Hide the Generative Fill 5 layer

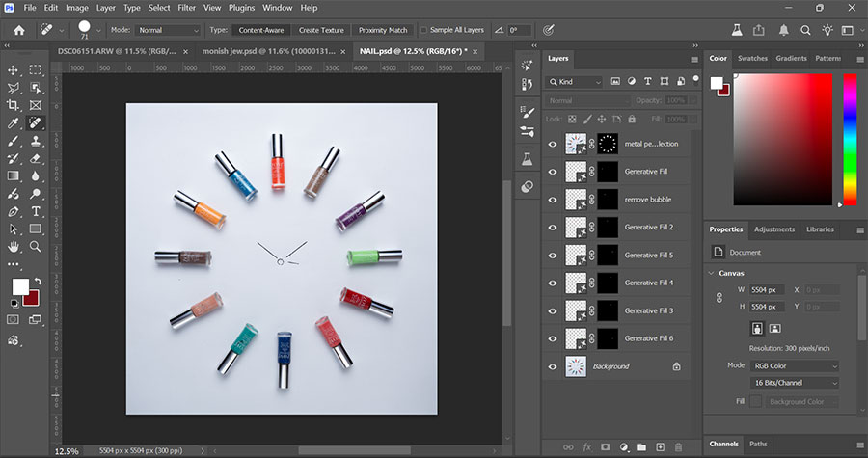[x=553, y=256]
